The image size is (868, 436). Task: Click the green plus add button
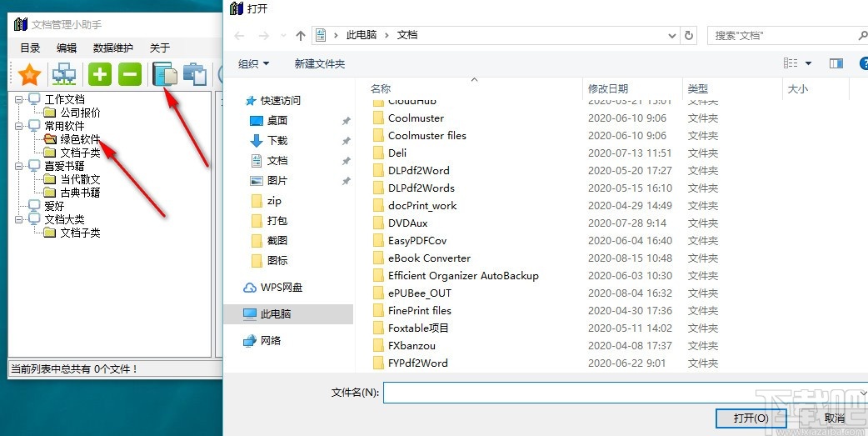click(100, 74)
